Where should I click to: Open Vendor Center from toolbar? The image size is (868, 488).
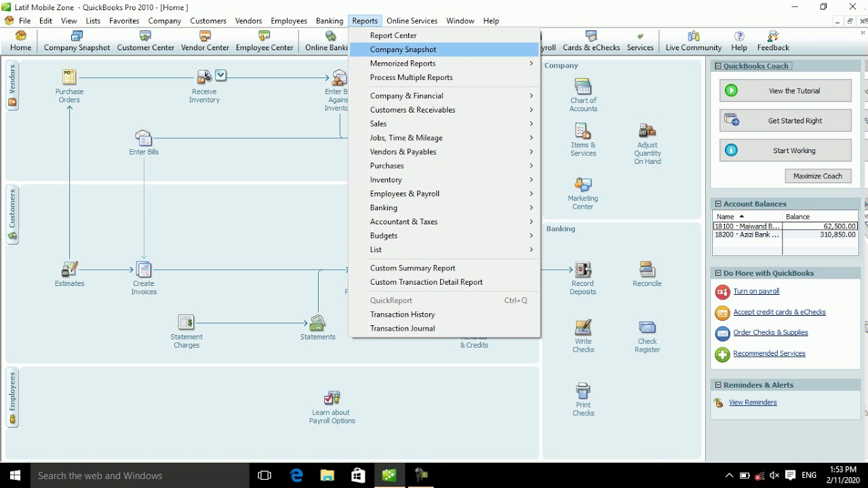205,41
